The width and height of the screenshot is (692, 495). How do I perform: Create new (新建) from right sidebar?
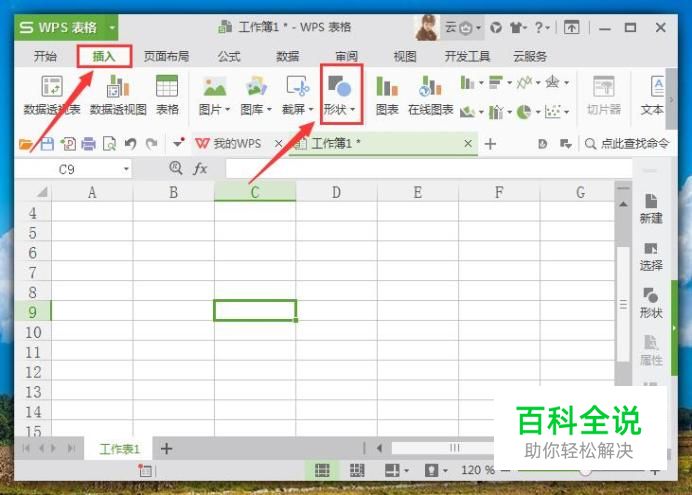[x=651, y=208]
